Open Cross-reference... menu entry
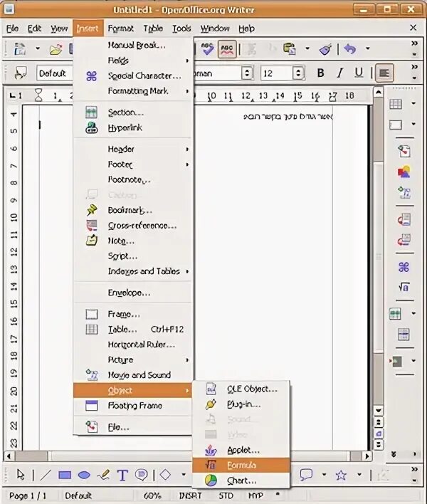The image size is (427, 504). tap(133, 226)
